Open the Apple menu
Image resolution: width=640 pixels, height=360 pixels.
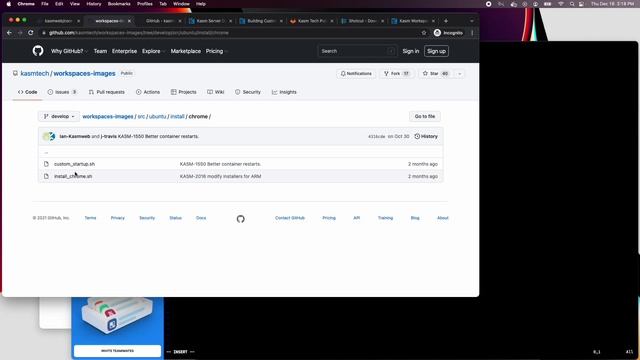[x=9, y=4]
